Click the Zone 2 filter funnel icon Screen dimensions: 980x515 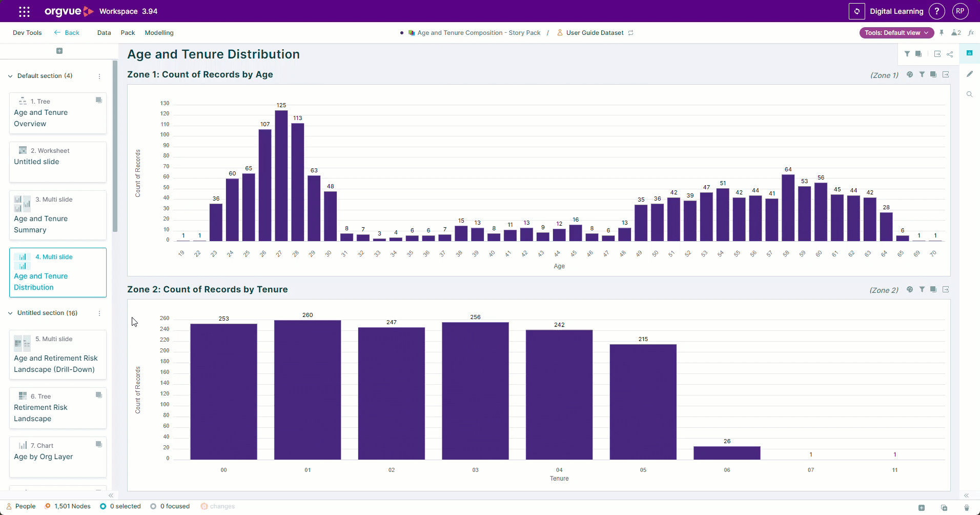[x=922, y=289]
